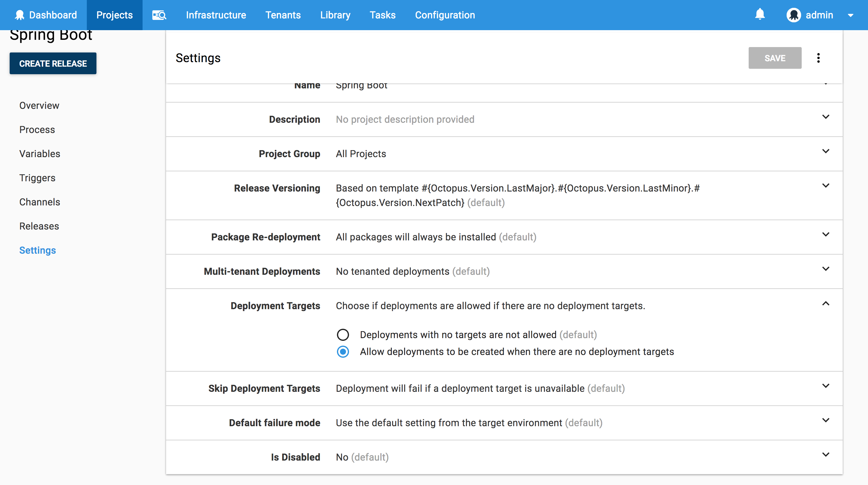This screenshot has width=868, height=485.
Task: Expand the Release Versioning section
Action: point(826,185)
